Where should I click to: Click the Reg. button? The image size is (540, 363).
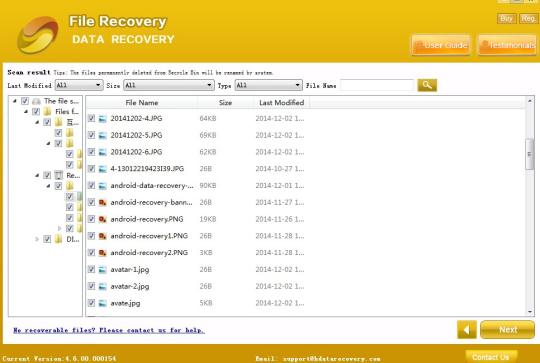pos(528,19)
